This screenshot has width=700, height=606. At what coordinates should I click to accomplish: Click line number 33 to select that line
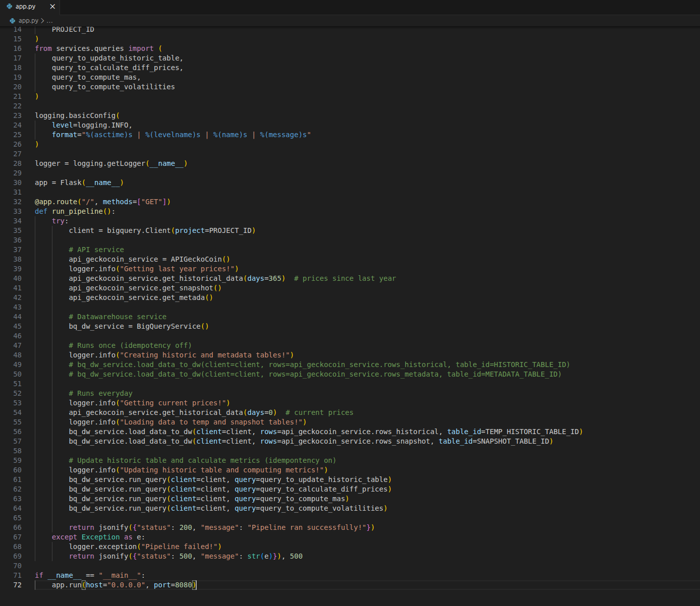[17, 211]
